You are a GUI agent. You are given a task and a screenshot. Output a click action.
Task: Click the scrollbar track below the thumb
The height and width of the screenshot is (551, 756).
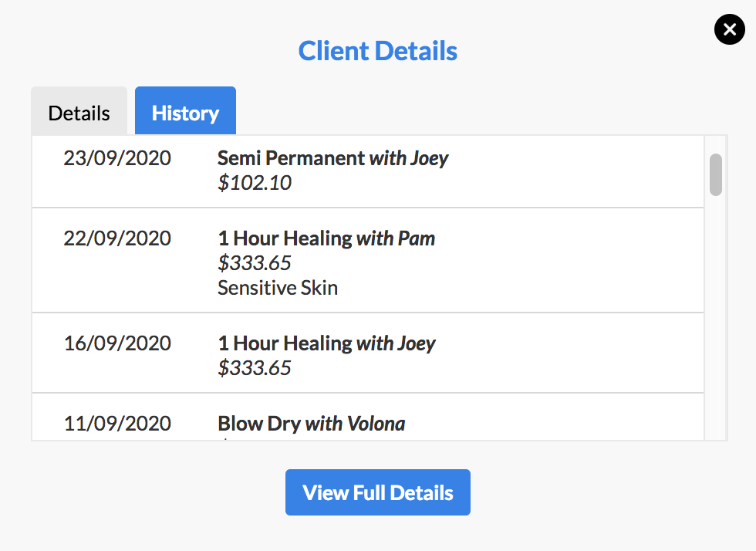(x=716, y=319)
